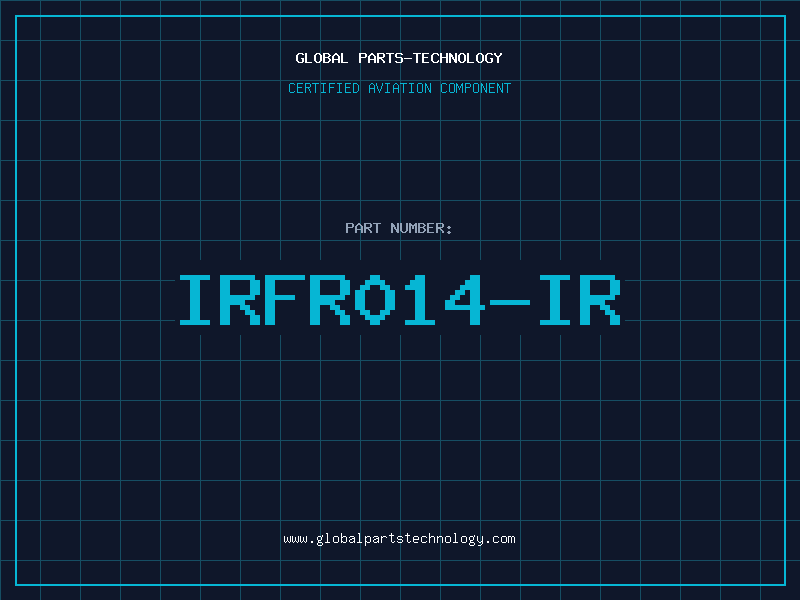This screenshot has width=800, height=600.
Task: Select the word CERTIFIED in the subtitle
Action: point(325,89)
